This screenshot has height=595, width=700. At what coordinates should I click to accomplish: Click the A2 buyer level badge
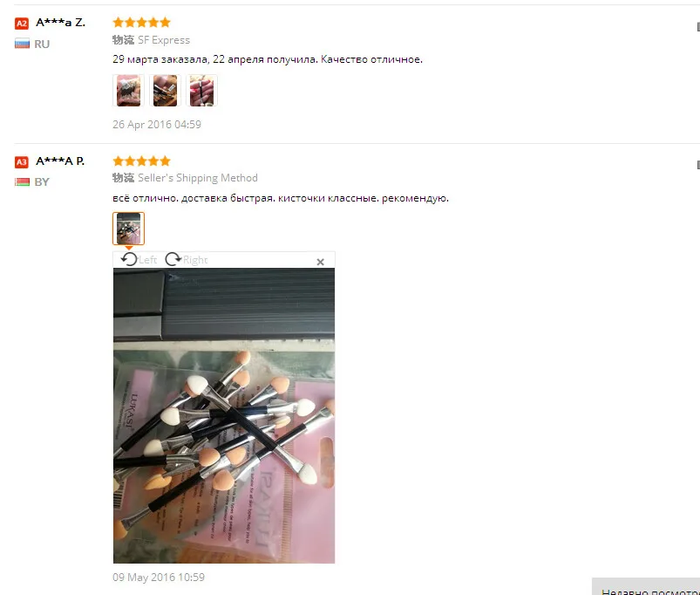click(22, 24)
